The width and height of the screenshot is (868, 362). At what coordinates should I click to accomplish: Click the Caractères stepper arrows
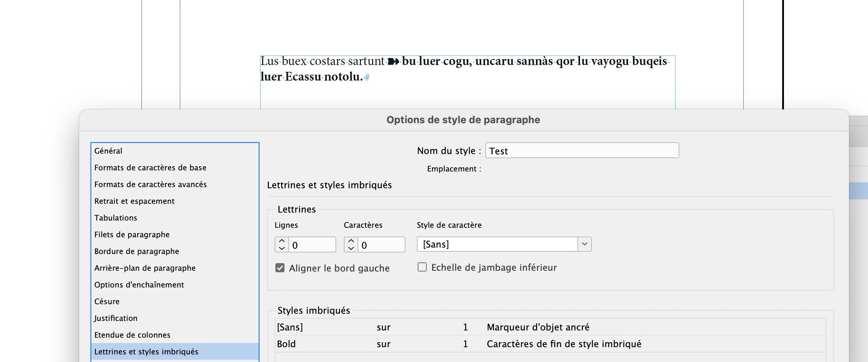351,245
